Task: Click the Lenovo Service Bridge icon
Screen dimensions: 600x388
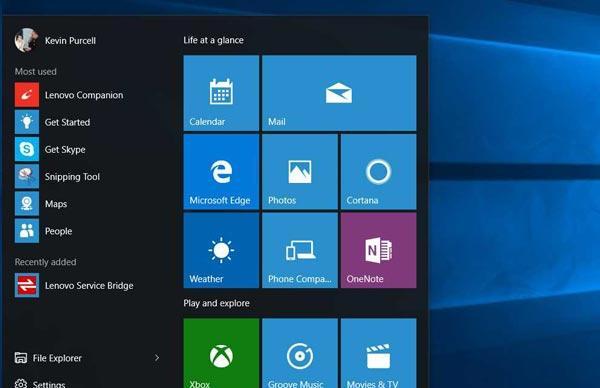Action: (x=27, y=285)
